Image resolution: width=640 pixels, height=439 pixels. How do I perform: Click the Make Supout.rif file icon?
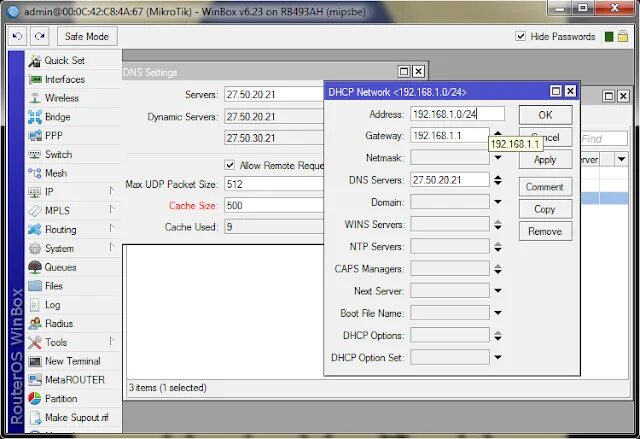click(36, 417)
